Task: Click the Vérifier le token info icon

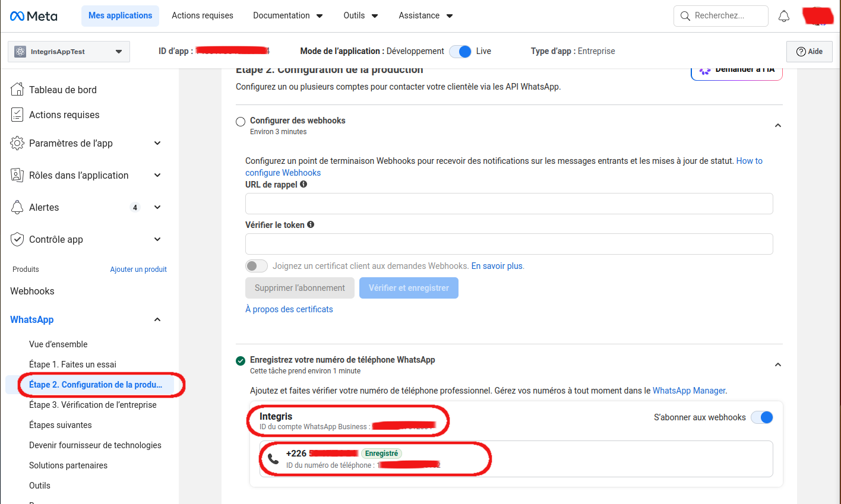Action: (311, 225)
